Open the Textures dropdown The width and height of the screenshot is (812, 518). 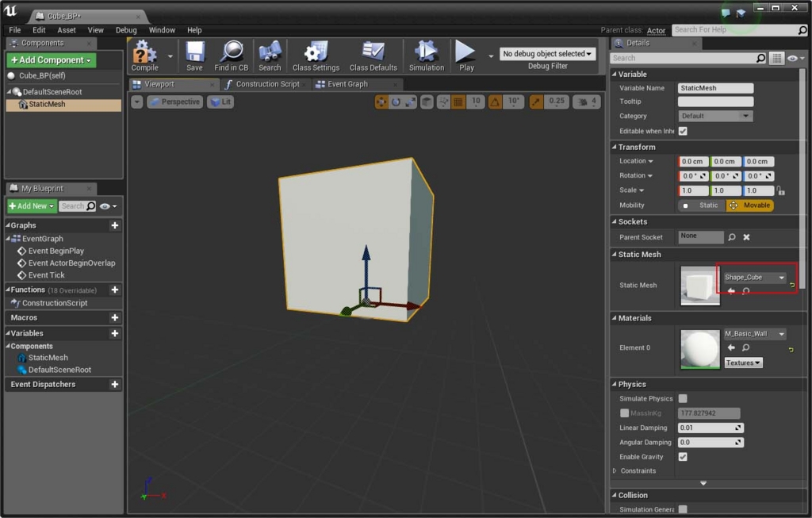[743, 363]
